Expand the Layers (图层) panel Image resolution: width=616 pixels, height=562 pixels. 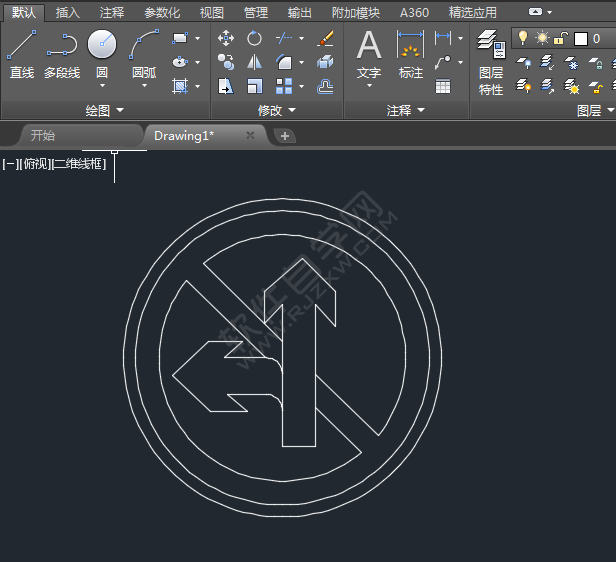tap(595, 110)
